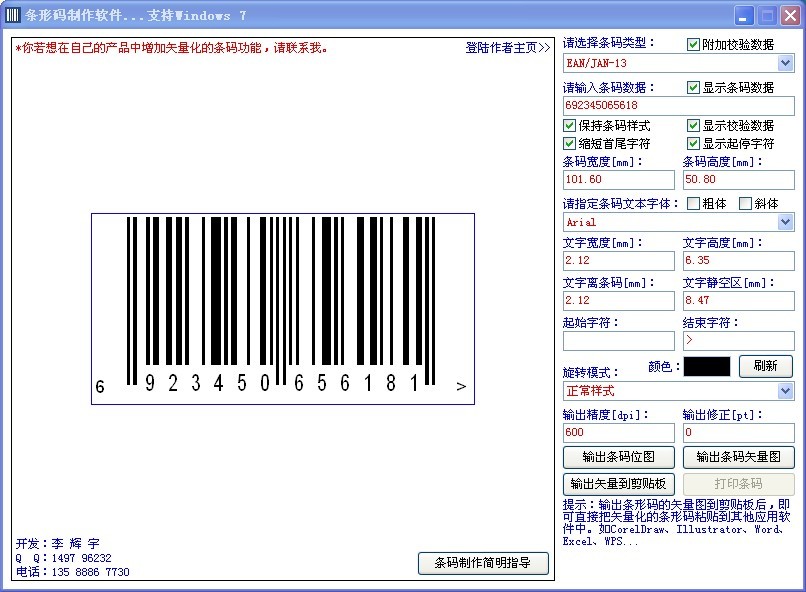Click the 输出条码位图 button

coord(619,457)
